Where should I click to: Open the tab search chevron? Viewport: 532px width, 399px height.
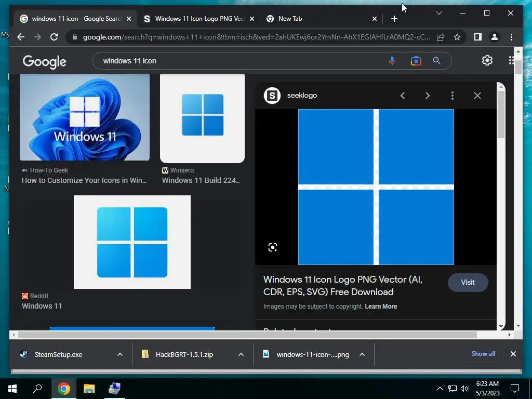click(438, 13)
